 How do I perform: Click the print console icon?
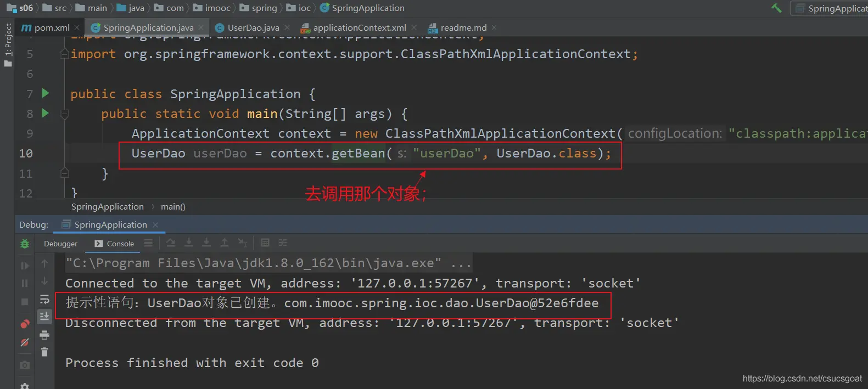click(44, 335)
